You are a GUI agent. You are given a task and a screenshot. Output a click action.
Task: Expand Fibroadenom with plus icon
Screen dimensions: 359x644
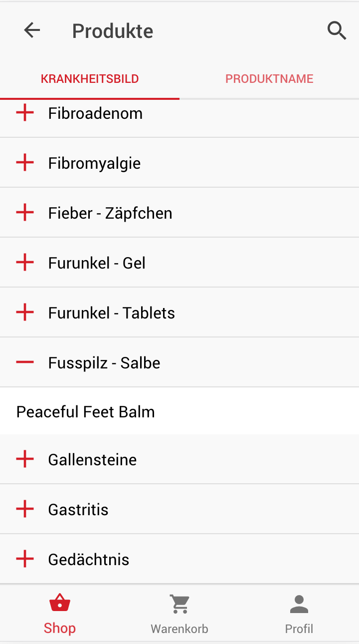[x=25, y=113]
